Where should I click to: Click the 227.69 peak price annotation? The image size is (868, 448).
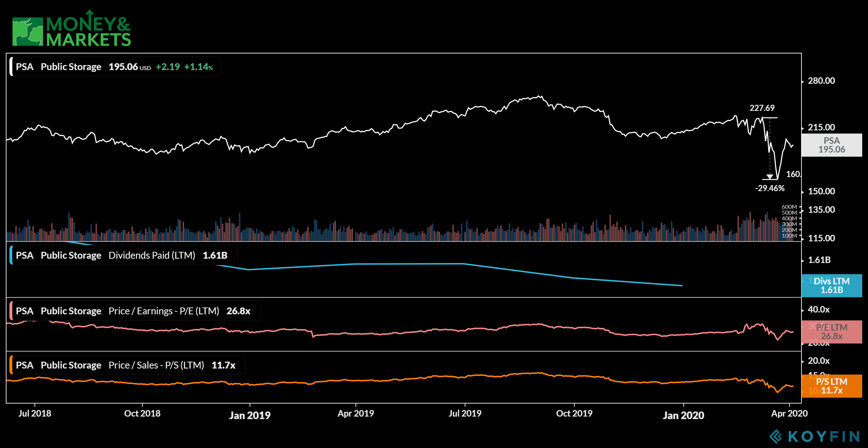pos(762,108)
